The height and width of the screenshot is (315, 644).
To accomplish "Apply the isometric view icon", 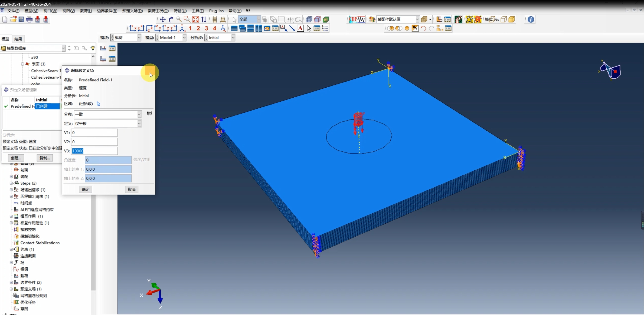I will (x=182, y=28).
